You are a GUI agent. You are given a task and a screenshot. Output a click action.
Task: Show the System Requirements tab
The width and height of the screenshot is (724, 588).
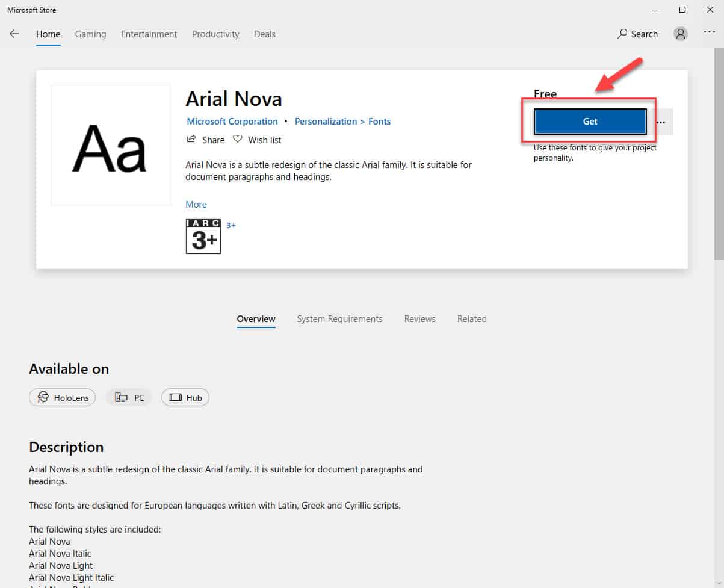[x=339, y=319]
